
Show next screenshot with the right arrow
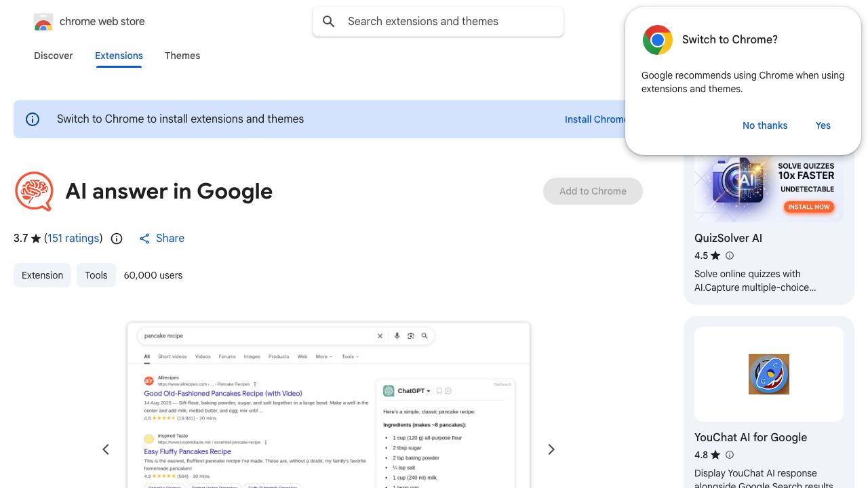(x=551, y=449)
